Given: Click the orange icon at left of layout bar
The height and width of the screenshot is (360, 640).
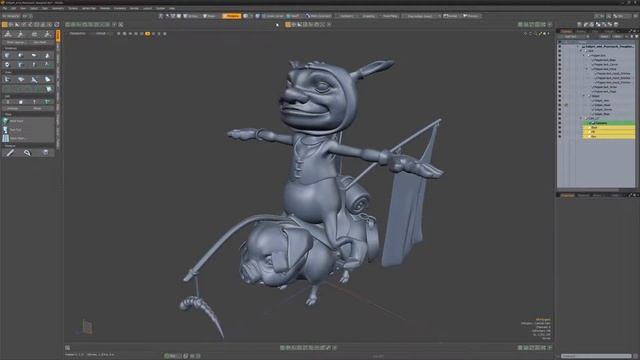Looking at the screenshot, I should (4, 25).
